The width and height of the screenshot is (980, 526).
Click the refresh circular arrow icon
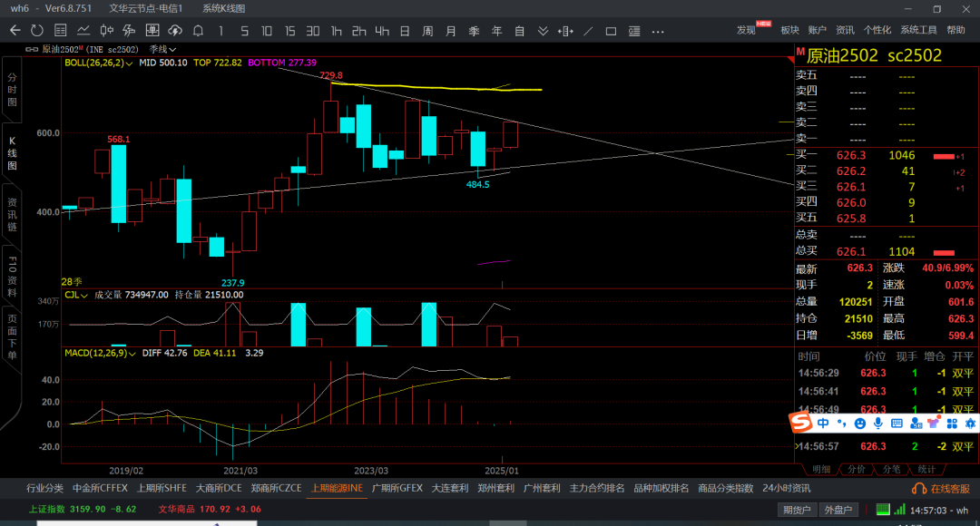[37, 30]
